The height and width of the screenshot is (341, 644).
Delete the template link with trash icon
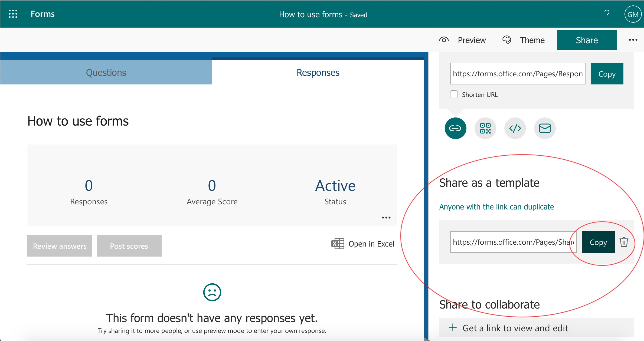pos(624,242)
